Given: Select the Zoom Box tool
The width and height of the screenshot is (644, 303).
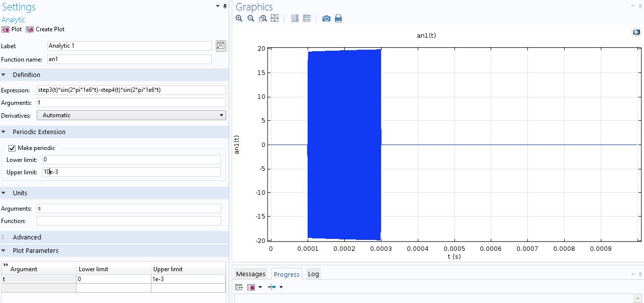Looking at the screenshot, I should click(x=262, y=18).
